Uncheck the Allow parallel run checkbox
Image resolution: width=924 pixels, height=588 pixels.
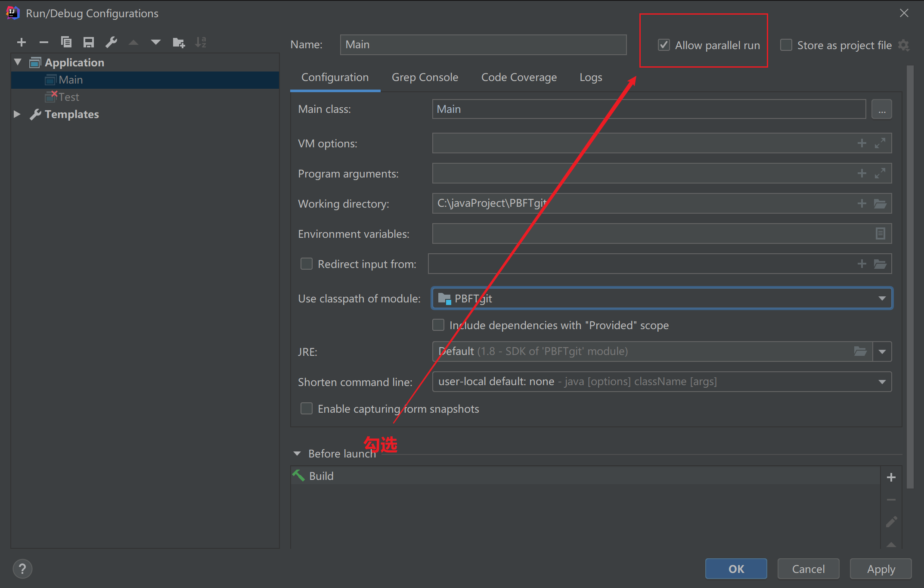(x=664, y=45)
